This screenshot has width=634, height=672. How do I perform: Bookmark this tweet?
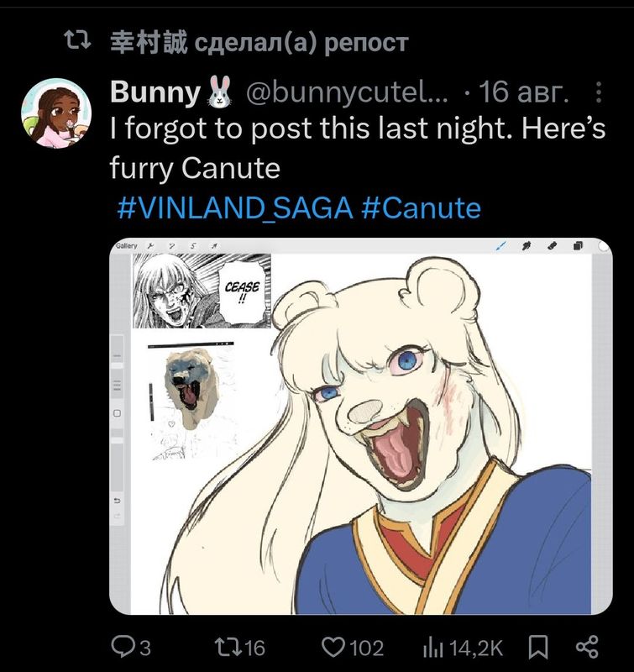click(x=538, y=646)
